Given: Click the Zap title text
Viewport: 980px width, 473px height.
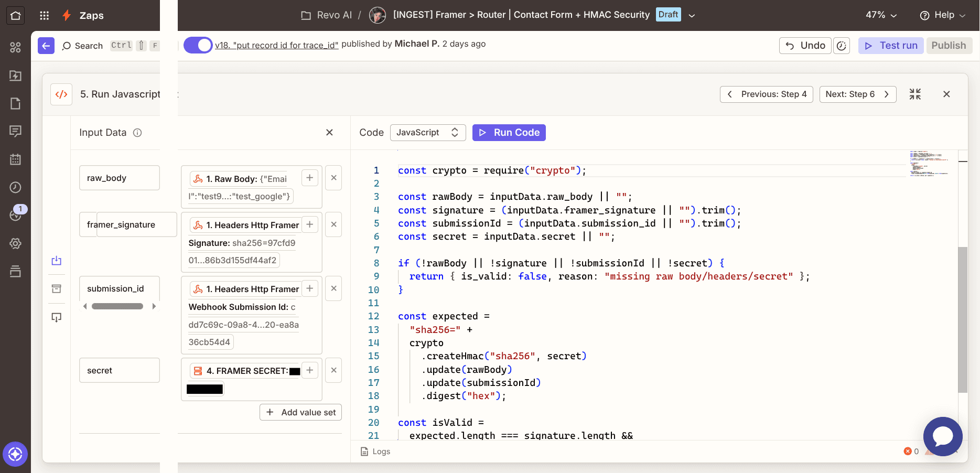Looking at the screenshot, I should pyautogui.click(x=521, y=15).
